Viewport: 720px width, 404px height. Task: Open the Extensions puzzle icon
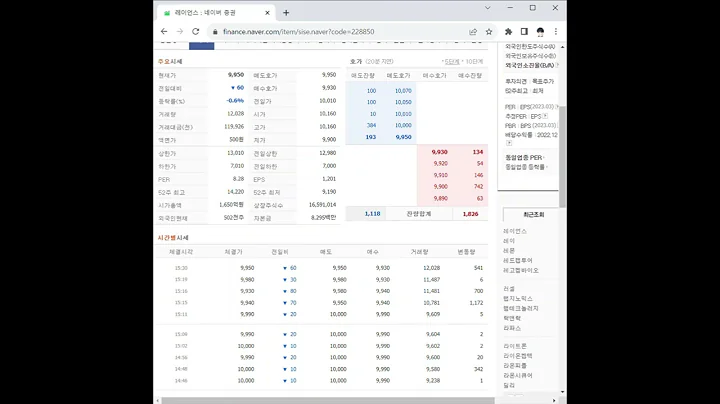(508, 32)
